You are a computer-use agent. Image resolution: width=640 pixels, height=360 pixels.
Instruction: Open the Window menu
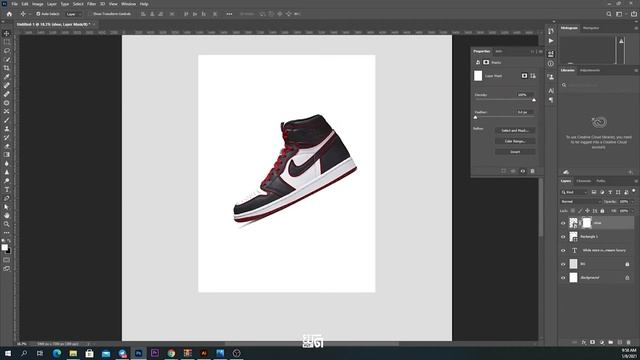pos(128,4)
